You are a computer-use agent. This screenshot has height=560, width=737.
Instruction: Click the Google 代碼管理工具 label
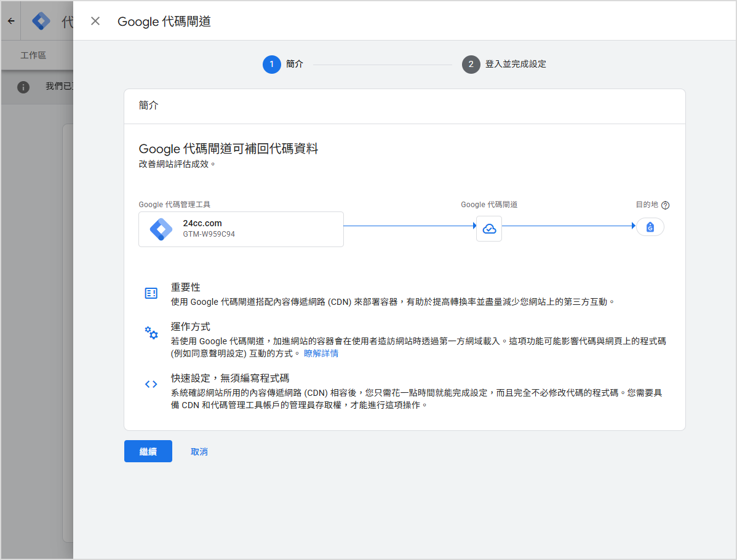click(x=174, y=204)
